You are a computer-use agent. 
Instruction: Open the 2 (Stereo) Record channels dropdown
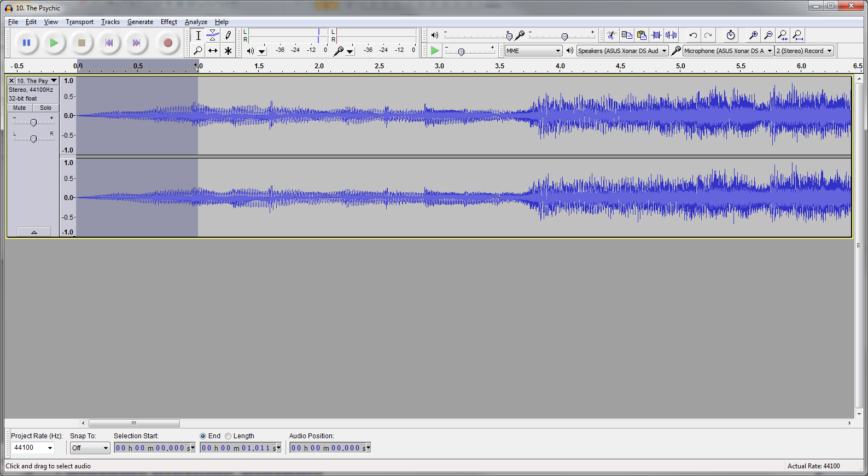(x=804, y=51)
